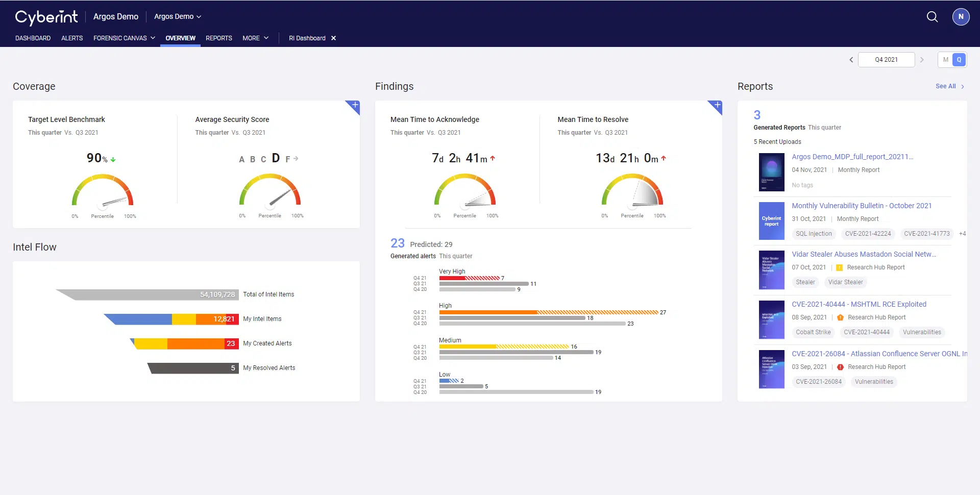Viewport: 980px width, 495px height.
Task: Toggle close on the RI Dashboard tab
Action: [x=334, y=38]
